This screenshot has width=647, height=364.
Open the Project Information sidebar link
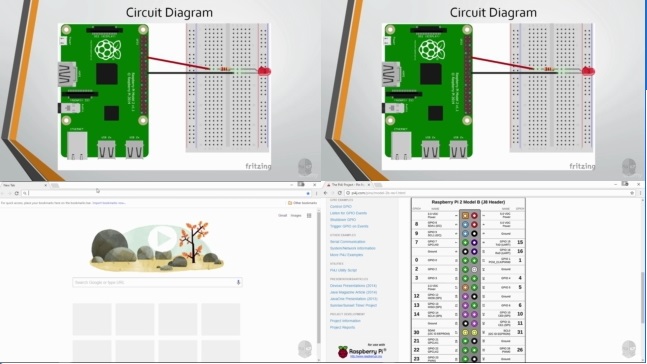click(x=345, y=321)
